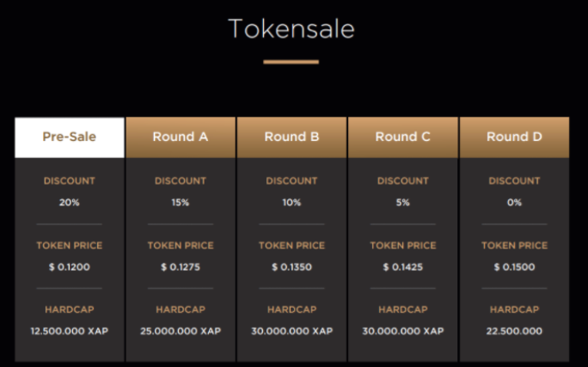Select the Round C tab
588x367 pixels.
click(403, 137)
